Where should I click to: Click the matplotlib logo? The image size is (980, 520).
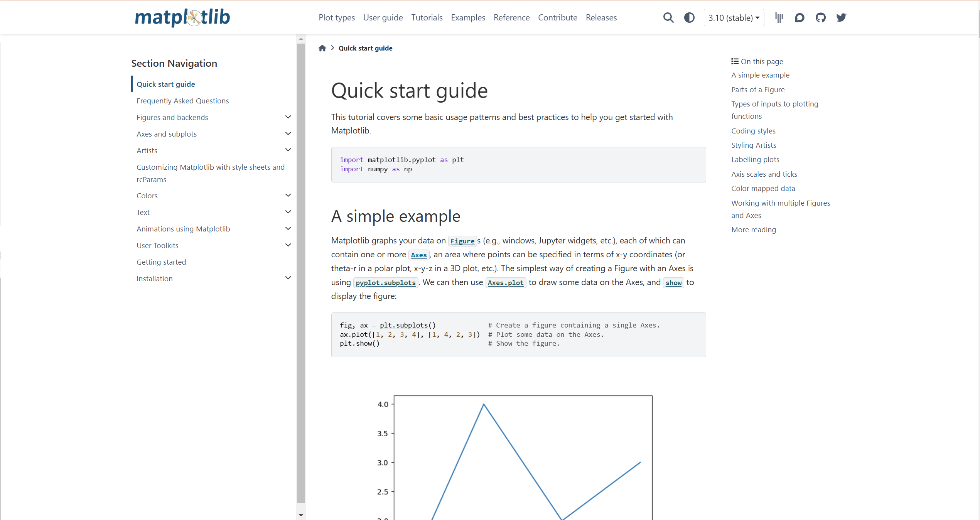182,17
